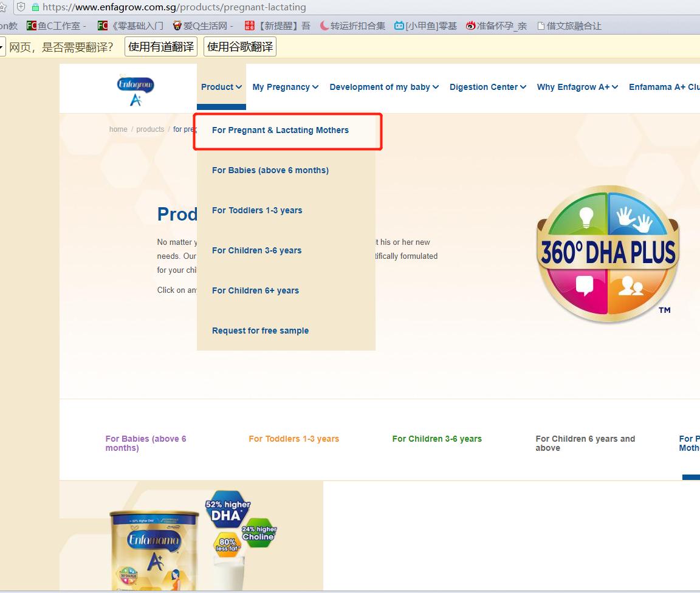Screen dimensions: 700x593
Task: Open the 【新提醒】吾 bookmark
Action: pos(278,26)
